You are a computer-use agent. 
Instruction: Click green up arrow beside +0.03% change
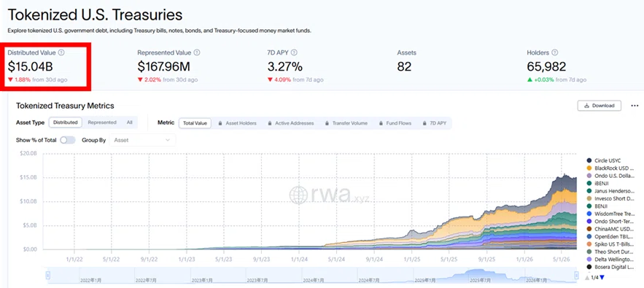529,79
